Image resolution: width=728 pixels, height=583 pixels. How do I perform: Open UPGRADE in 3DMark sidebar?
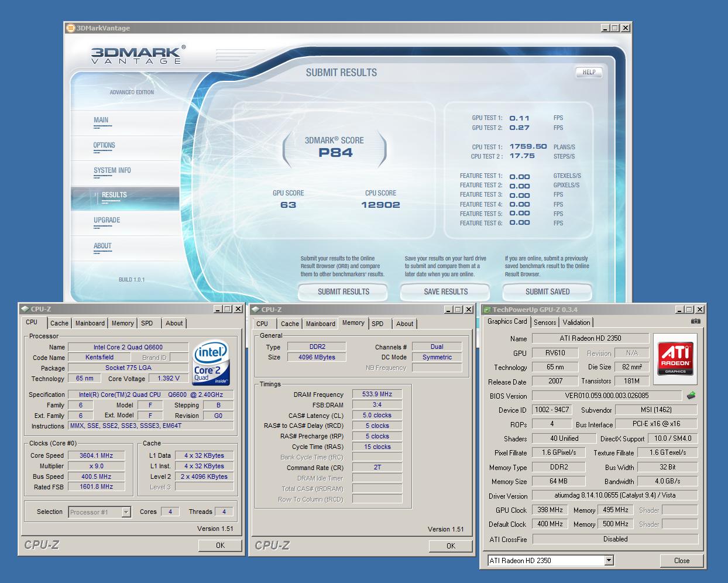(x=107, y=220)
